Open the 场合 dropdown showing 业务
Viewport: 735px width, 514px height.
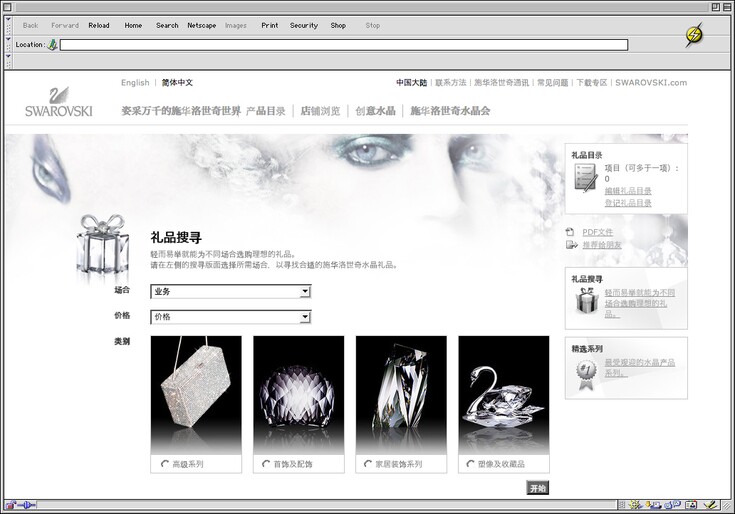[231, 291]
